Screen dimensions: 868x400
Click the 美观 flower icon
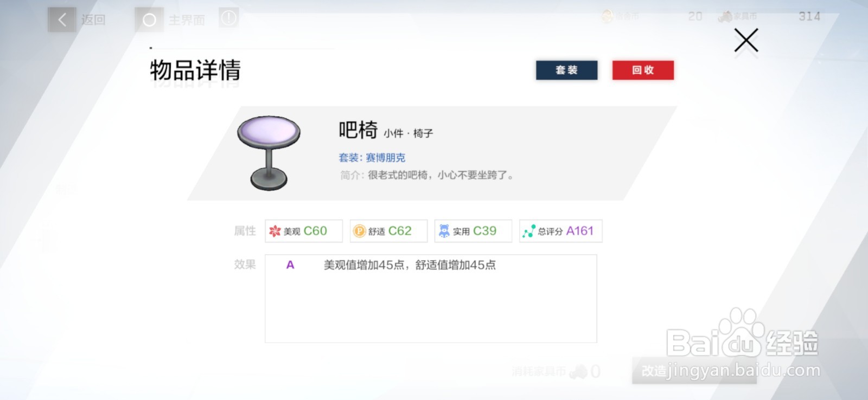[x=275, y=231]
